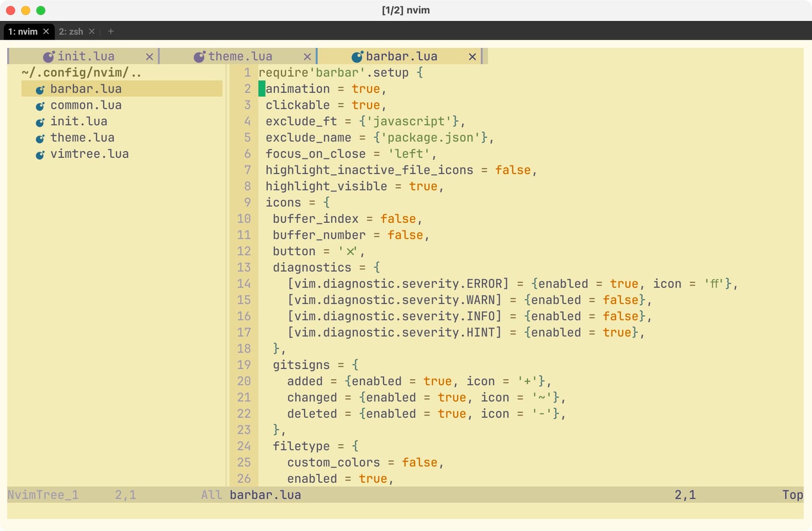The image size is (812, 531).
Task: Open a new tmux window with the + button
Action: (111, 31)
